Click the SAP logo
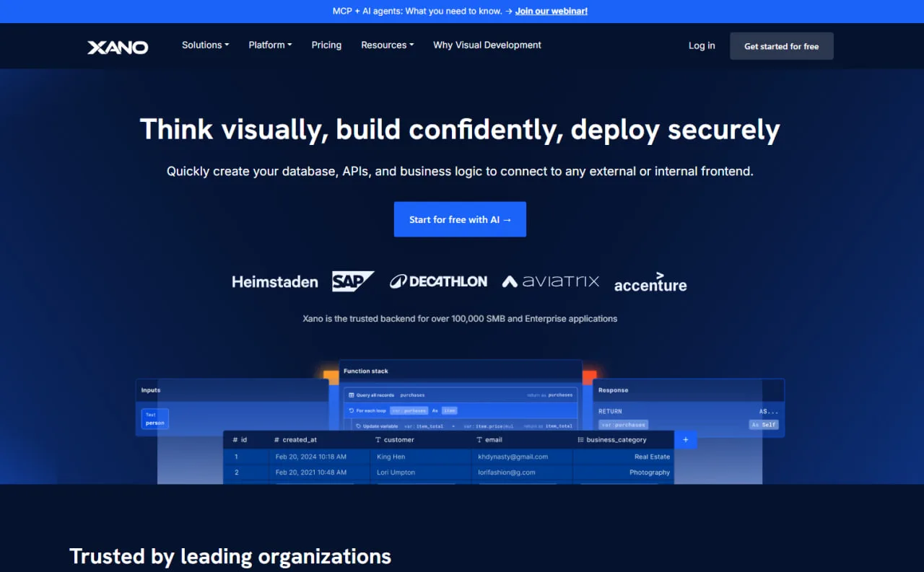 (353, 281)
